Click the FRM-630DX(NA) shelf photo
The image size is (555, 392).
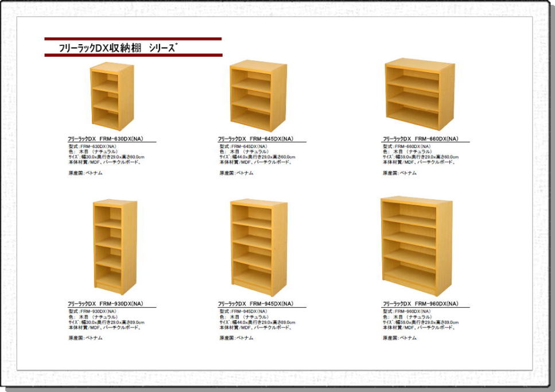111,96
